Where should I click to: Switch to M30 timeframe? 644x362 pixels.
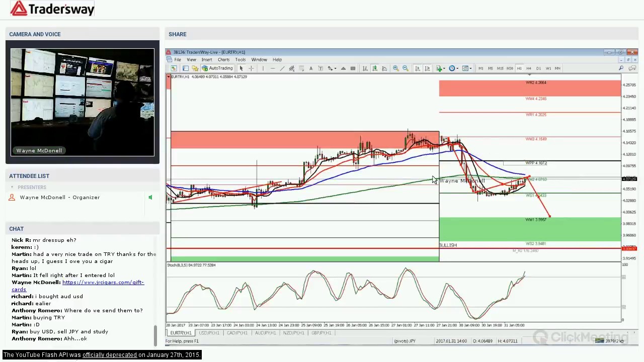pos(510,68)
